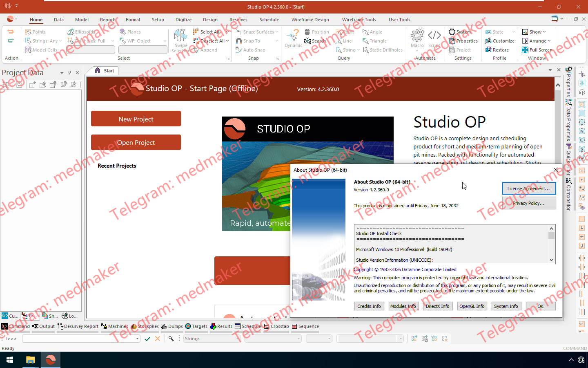Click the magnifier icon in command bar

click(x=171, y=339)
